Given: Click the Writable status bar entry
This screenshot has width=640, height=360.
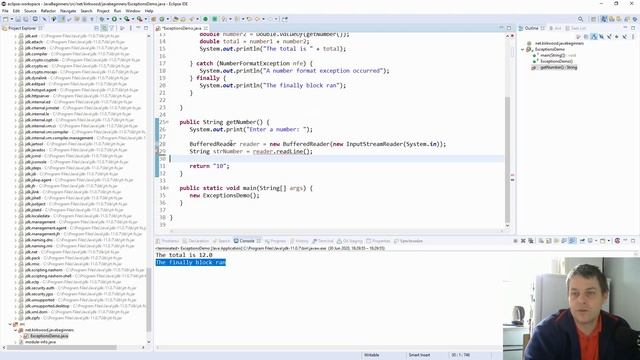Looking at the screenshot, I should pyautogui.click(x=371, y=355).
